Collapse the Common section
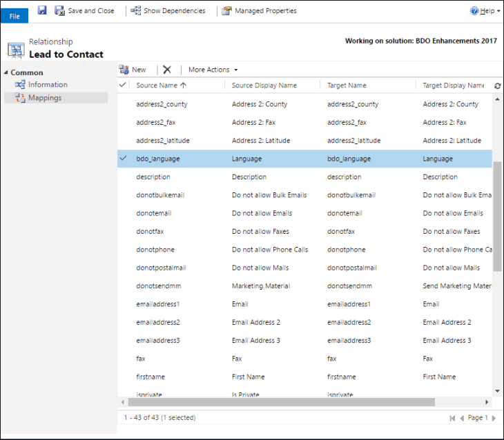The width and height of the screenshot is (504, 440). click(7, 72)
